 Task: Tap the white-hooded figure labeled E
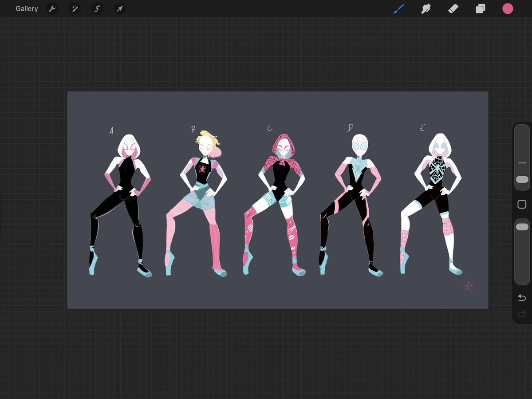431,204
